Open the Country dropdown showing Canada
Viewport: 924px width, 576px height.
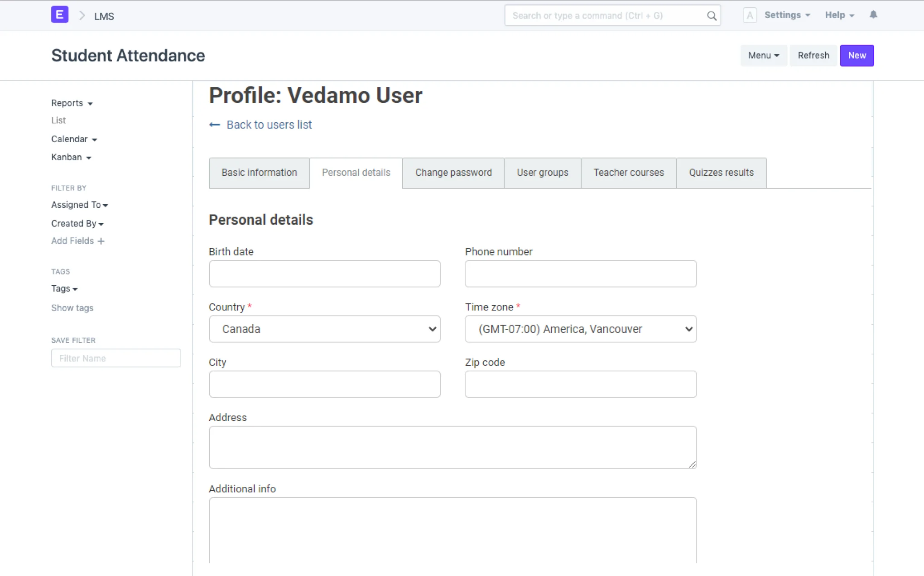coord(324,329)
